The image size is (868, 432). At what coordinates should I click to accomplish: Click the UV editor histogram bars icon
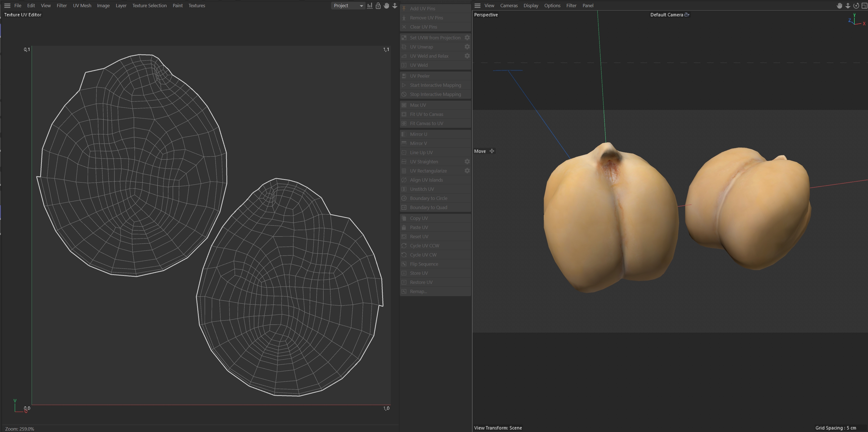point(370,6)
